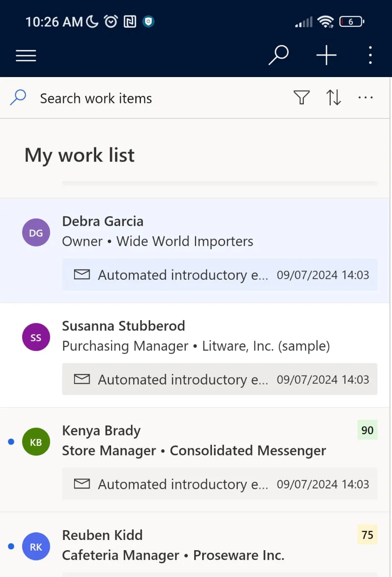
Task: Open the Reuben Kidd work item name
Action: pyautogui.click(x=102, y=535)
